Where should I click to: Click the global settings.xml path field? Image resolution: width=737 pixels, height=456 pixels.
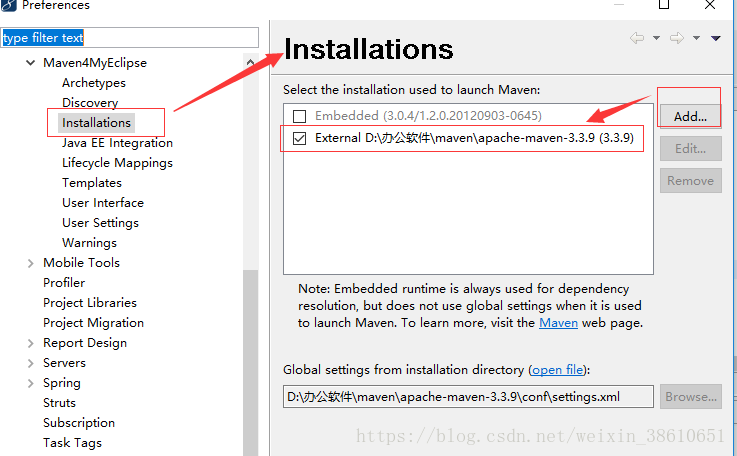coord(468,397)
